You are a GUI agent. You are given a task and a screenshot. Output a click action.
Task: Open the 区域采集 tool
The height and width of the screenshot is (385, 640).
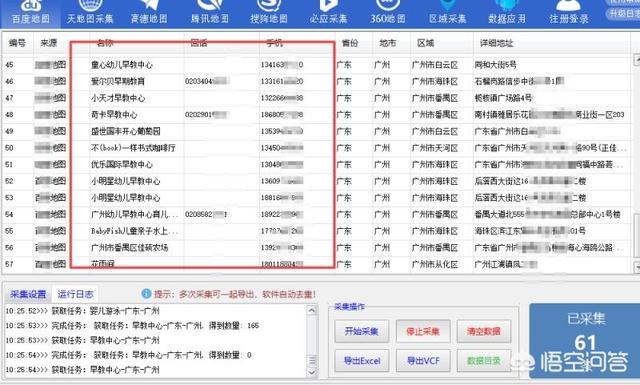coord(447,12)
